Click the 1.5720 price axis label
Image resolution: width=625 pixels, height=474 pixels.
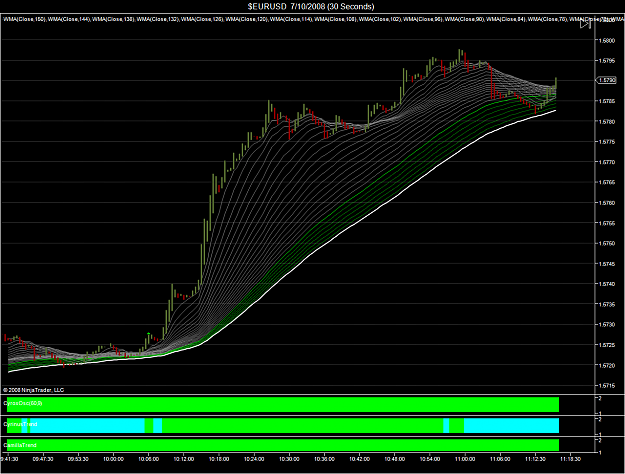606,365
